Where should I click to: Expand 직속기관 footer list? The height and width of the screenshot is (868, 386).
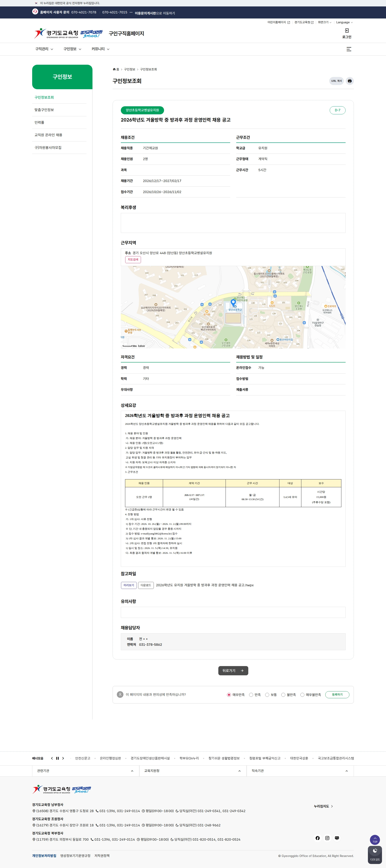pyautogui.click(x=300, y=771)
